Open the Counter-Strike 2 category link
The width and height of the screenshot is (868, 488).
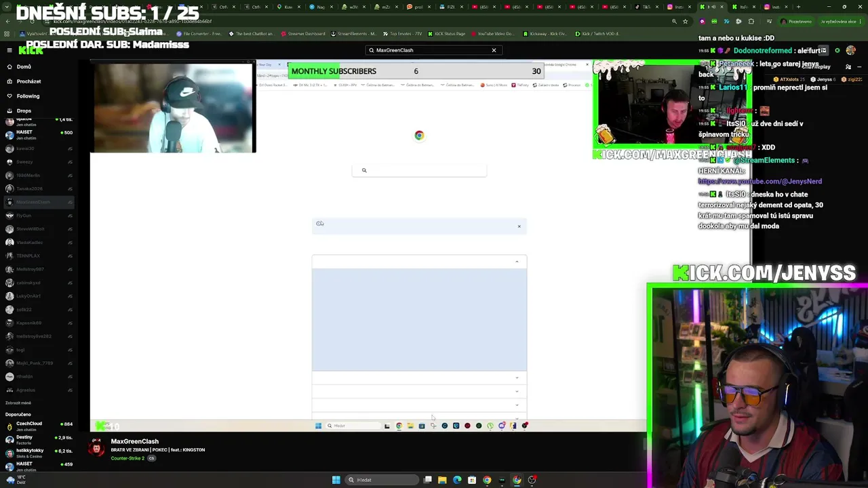pos(127,458)
